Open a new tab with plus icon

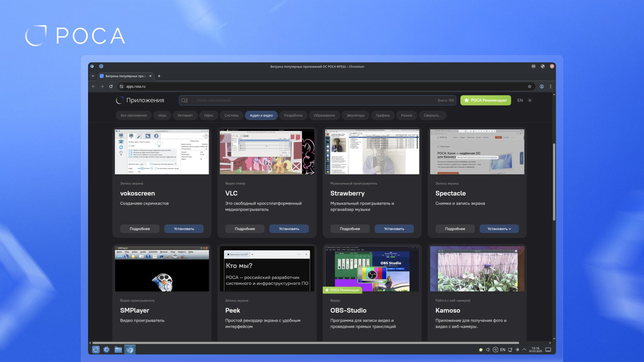click(159, 76)
